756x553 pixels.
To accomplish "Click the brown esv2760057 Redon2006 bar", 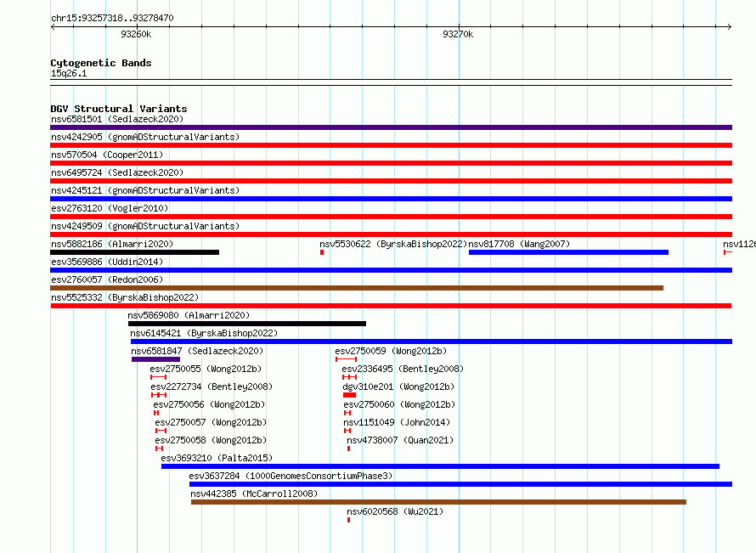I will (357, 288).
